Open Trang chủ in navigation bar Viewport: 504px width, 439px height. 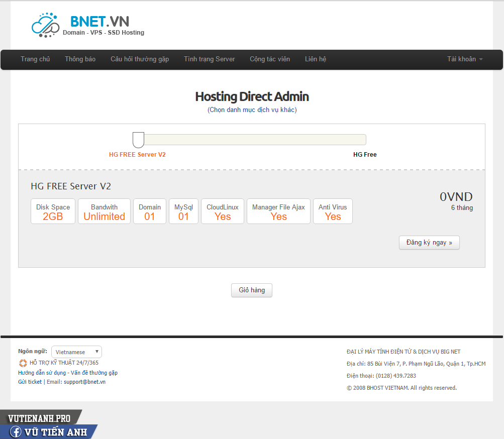(35, 59)
